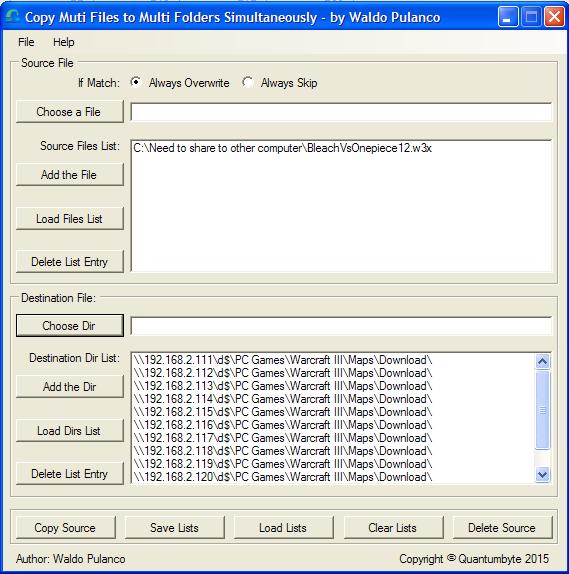Click destination list scroll up arrow

tap(543, 361)
